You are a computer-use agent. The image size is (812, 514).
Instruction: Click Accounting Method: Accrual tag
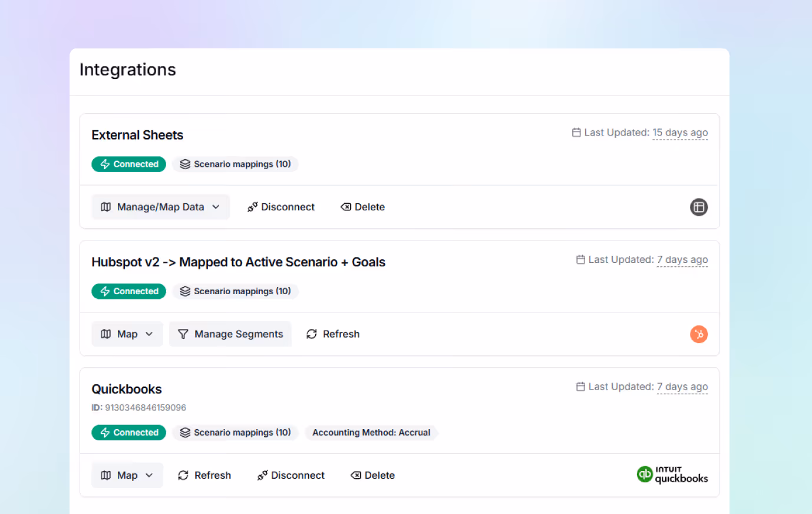coord(371,433)
